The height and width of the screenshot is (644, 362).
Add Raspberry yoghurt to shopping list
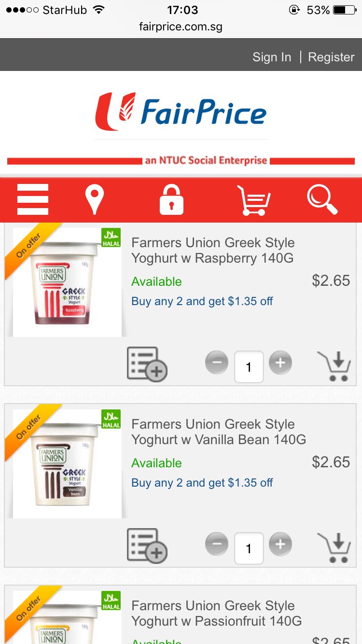[x=147, y=364]
